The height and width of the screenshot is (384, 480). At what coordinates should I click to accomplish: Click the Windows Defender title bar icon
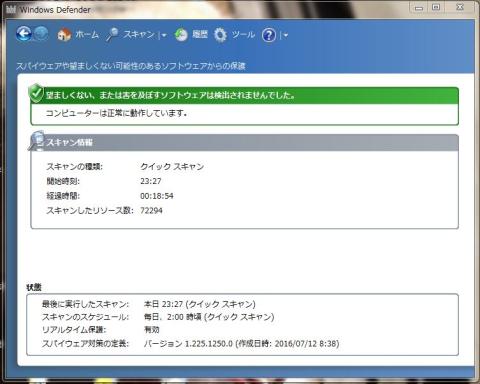(11, 9)
